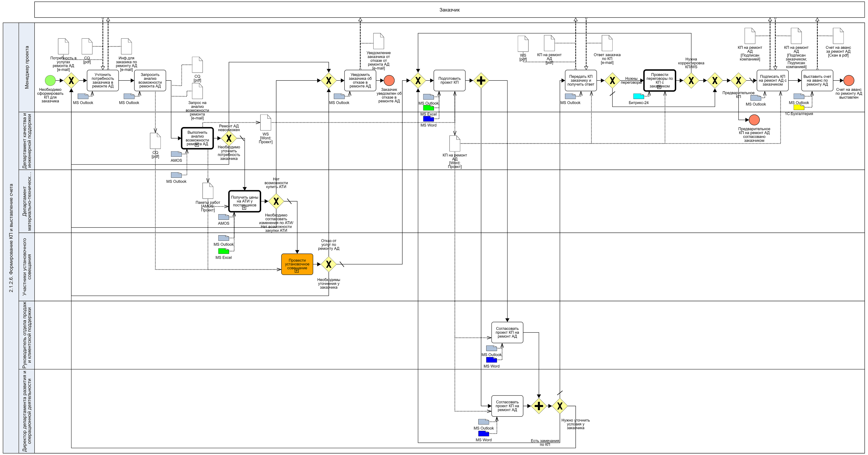Expand subprocess marker on 'Провести переговоры по КП с заказчиком'
Viewport: 868px width, 455px height.
point(659,87)
